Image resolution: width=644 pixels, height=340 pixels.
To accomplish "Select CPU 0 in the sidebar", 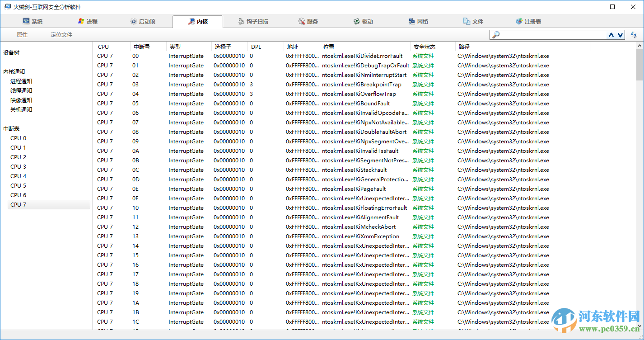I will [19, 138].
